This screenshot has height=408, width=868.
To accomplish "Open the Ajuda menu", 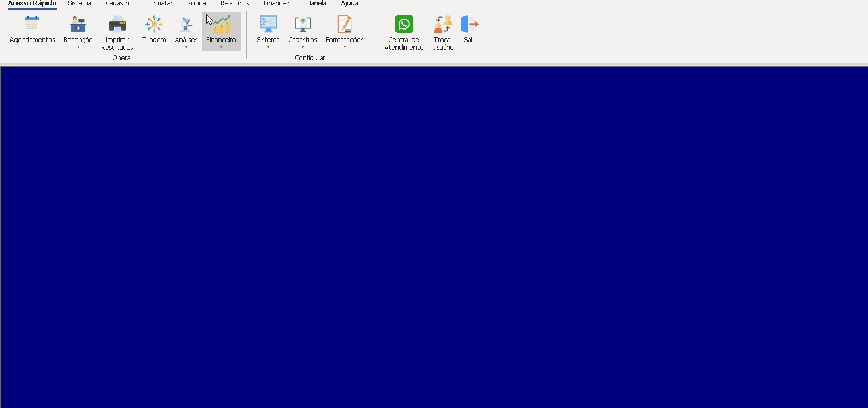I will click(x=349, y=3).
